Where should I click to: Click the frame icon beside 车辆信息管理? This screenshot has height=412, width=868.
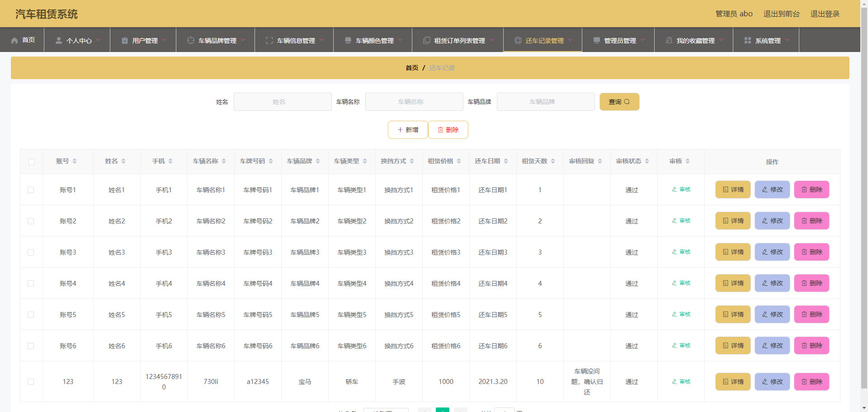(269, 40)
